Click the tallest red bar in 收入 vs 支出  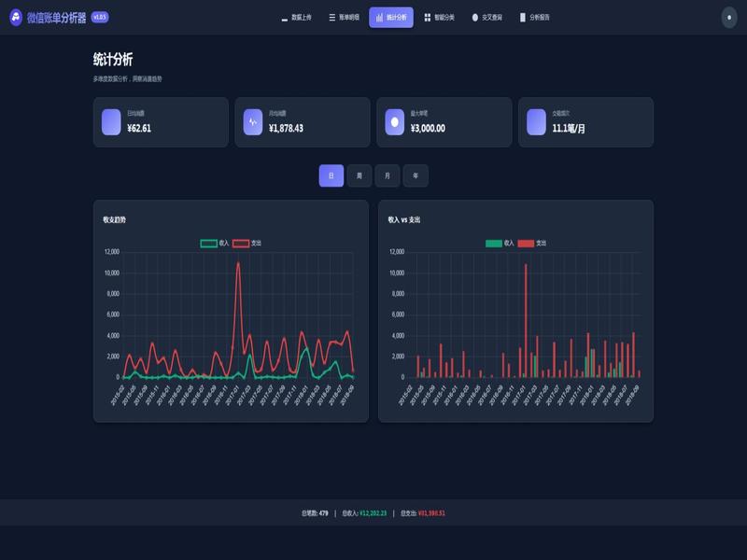(526, 320)
